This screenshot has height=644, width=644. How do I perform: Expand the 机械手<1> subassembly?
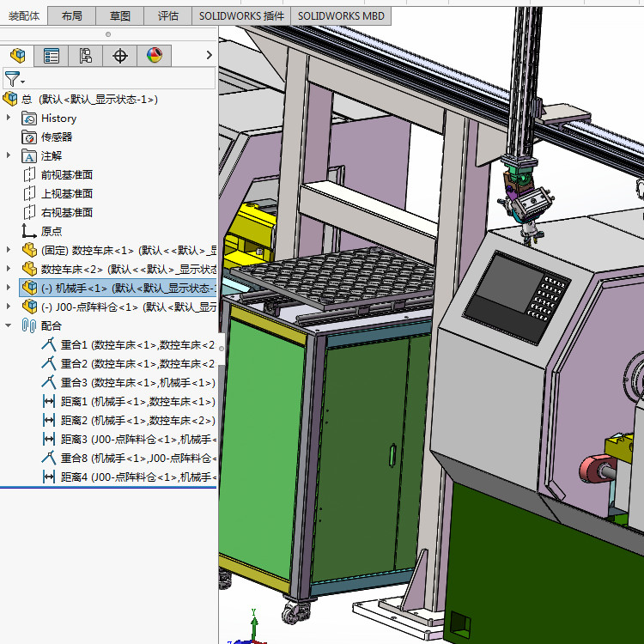click(9, 288)
